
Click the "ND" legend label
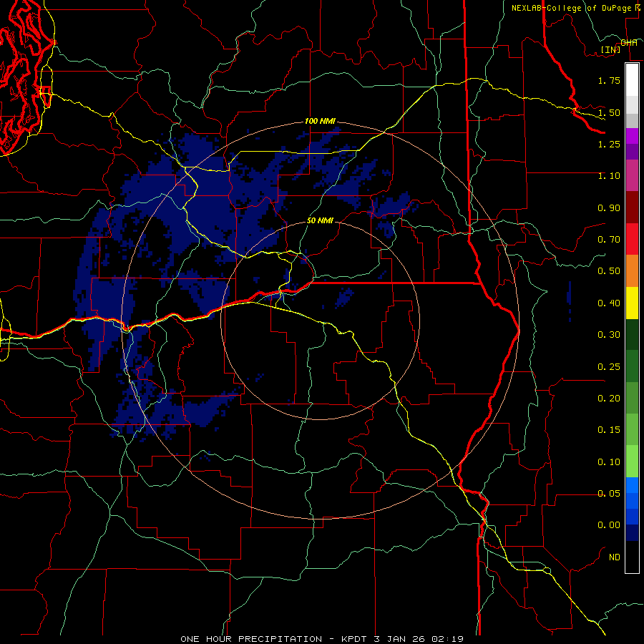[x=615, y=557]
